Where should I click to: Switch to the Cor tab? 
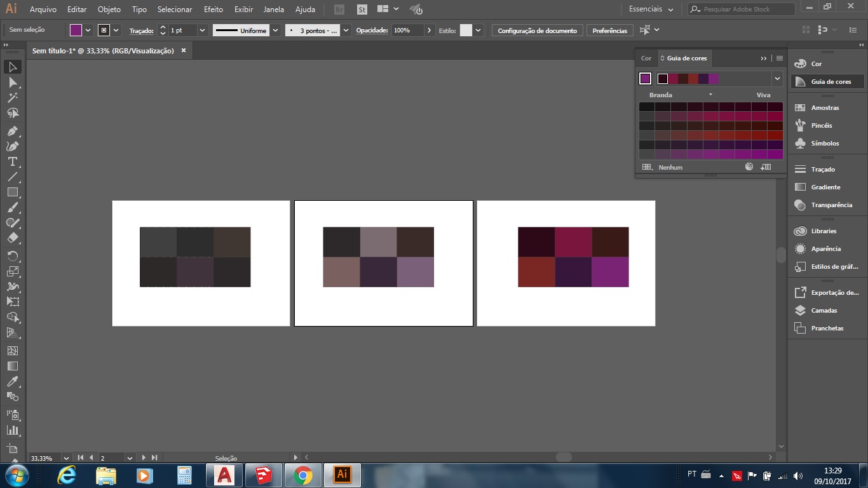click(646, 58)
